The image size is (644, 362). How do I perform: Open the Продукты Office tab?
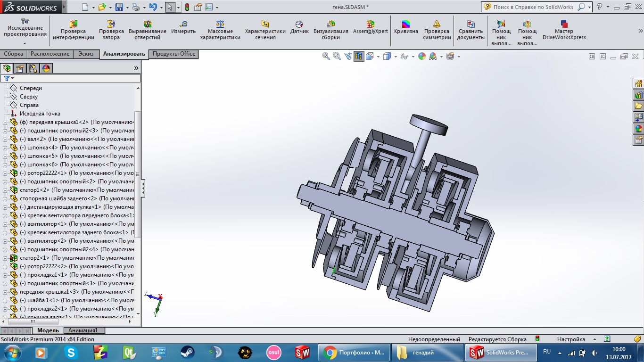tap(173, 54)
